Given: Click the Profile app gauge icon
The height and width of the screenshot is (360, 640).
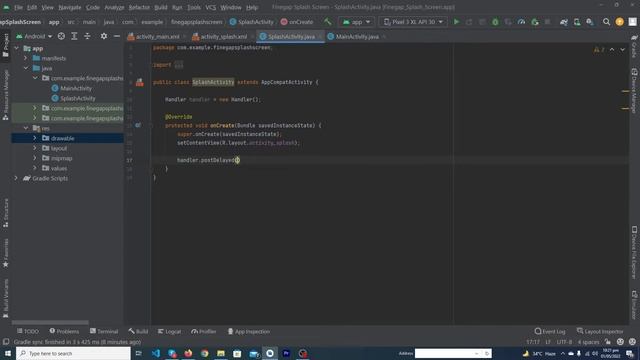Looking at the screenshot, I should click(521, 22).
